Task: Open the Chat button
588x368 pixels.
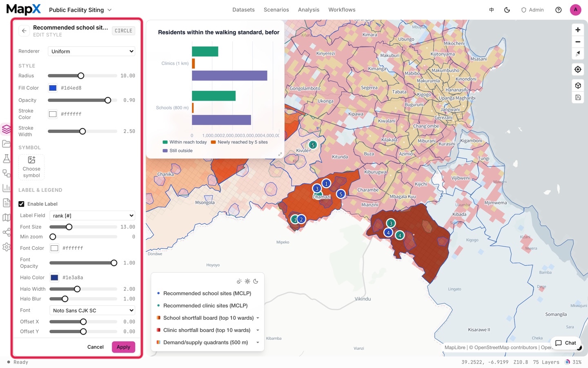Action: 566,343
